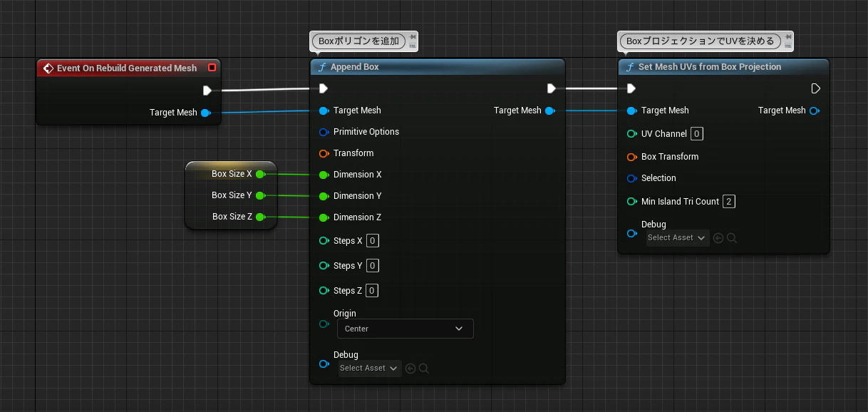868x412 pixels.
Task: Select the Append Box node title
Action: [356, 67]
